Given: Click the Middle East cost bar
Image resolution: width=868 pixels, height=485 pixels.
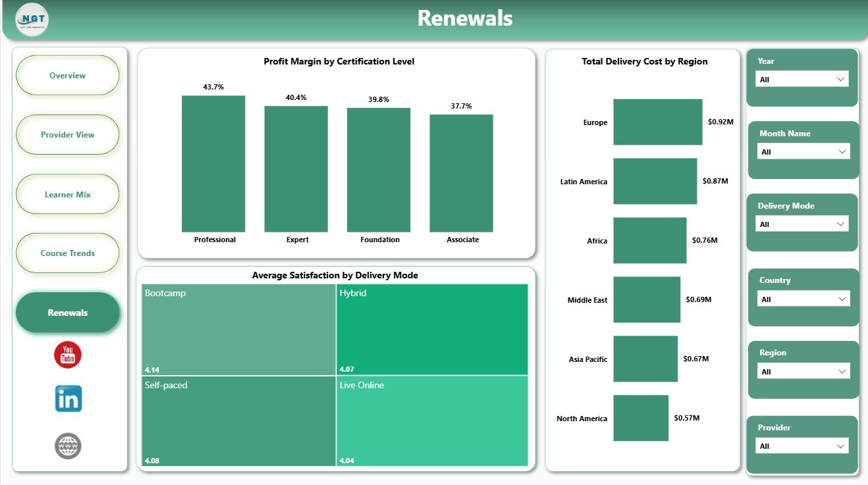Looking at the screenshot, I should pyautogui.click(x=647, y=299).
